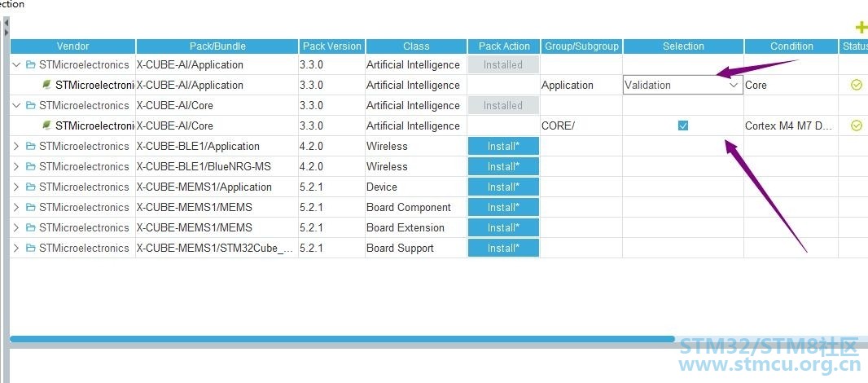The height and width of the screenshot is (383, 868).
Task: Click the Group/Subgroup column header
Action: pyautogui.click(x=581, y=46)
